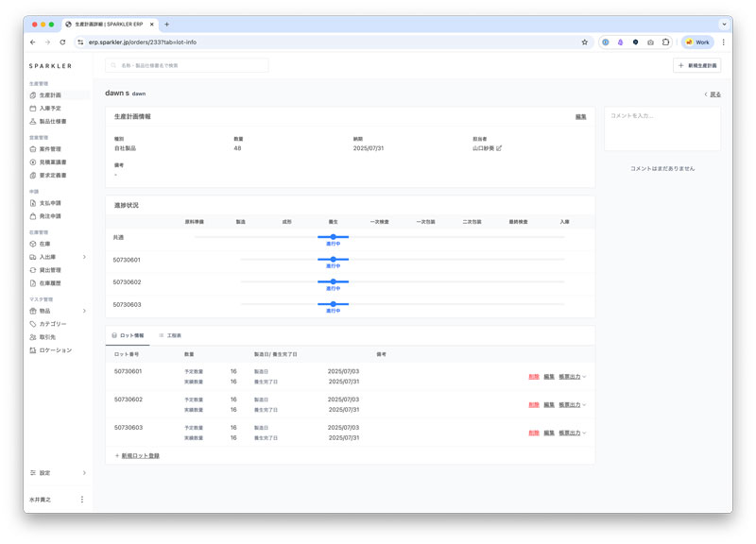The width and height of the screenshot is (756, 544).
Task: Click the delivery date 2025/07/31 under 納期
Action: pos(369,148)
